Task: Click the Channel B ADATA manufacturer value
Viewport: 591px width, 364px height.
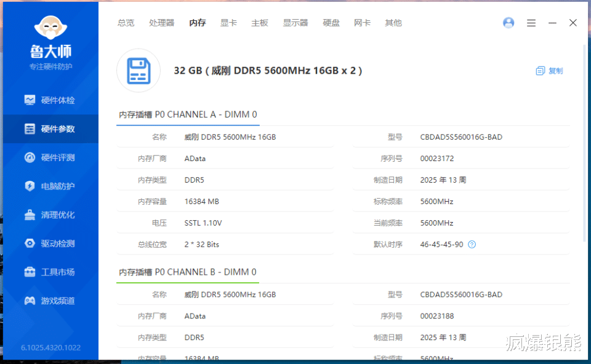Action: (195, 316)
